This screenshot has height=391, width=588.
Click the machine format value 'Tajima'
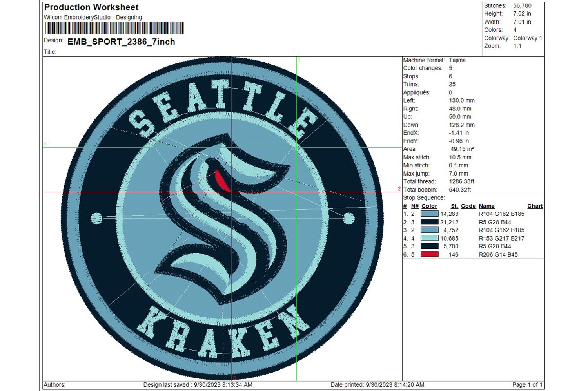pyautogui.click(x=457, y=60)
